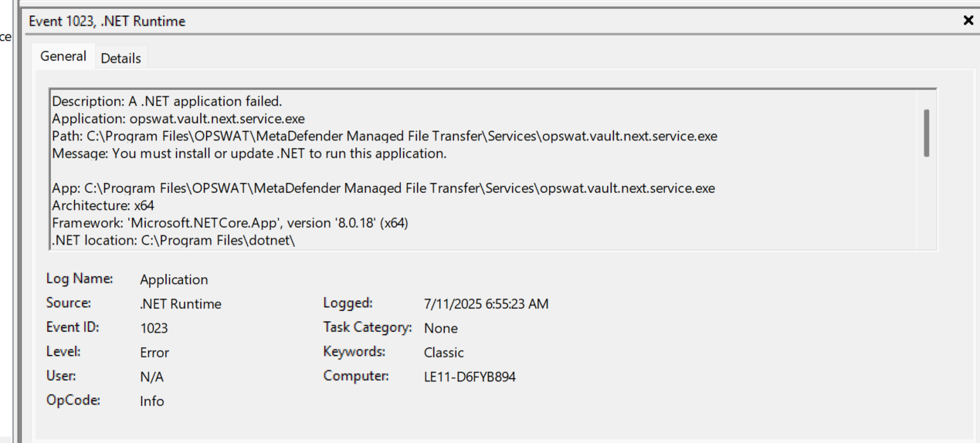This screenshot has height=443, width=980.
Task: Click the 'Logged:' label
Action: (348, 303)
